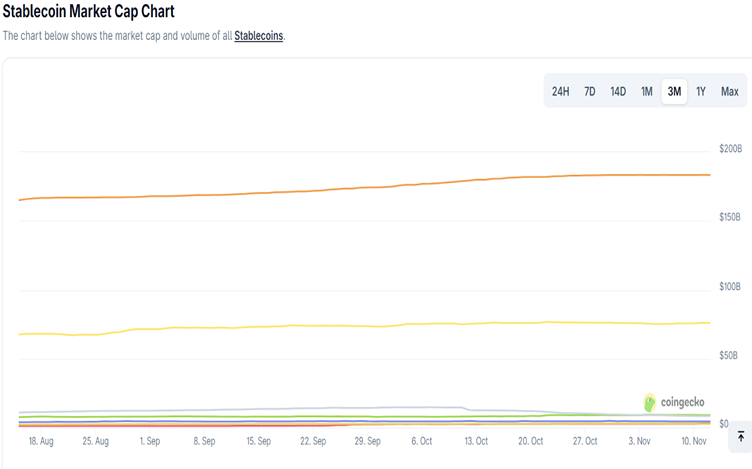This screenshot has width=752, height=469.
Task: Click the coingecko watermark text
Action: tap(683, 403)
